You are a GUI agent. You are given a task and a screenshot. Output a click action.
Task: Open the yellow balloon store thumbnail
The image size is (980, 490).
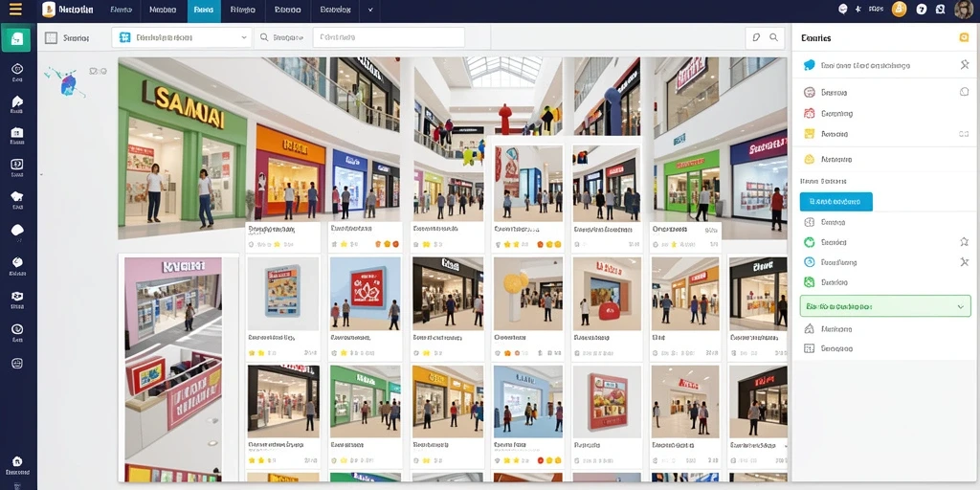(528, 293)
